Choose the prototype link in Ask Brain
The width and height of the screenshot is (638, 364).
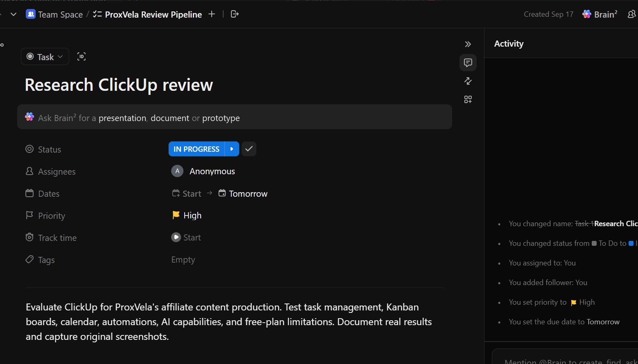[x=221, y=118]
